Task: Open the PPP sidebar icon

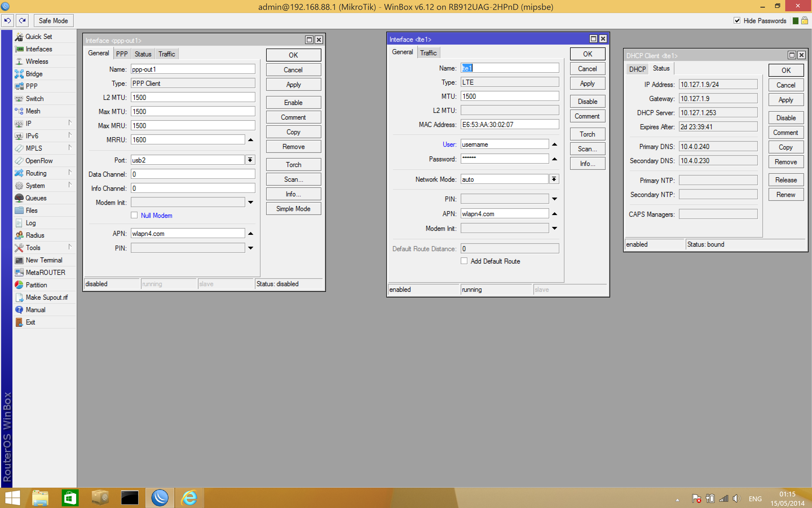Action: [19, 86]
